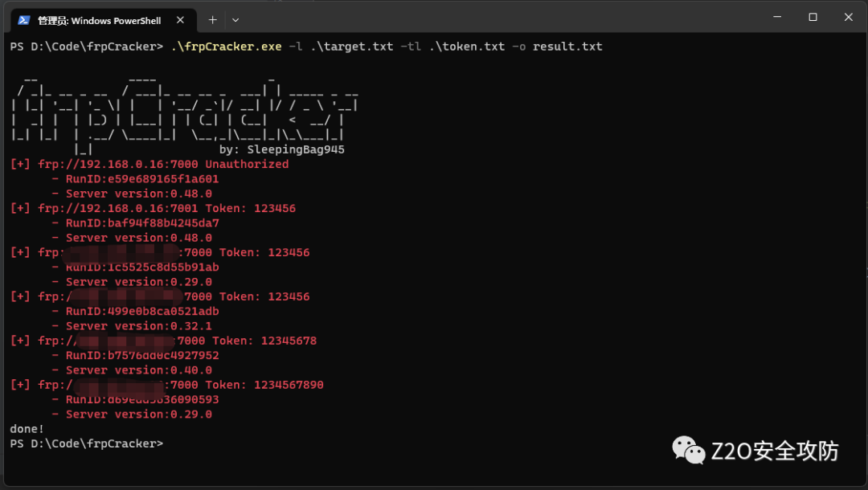
Task: Click the PowerShell icon in the tab
Action: point(23,20)
